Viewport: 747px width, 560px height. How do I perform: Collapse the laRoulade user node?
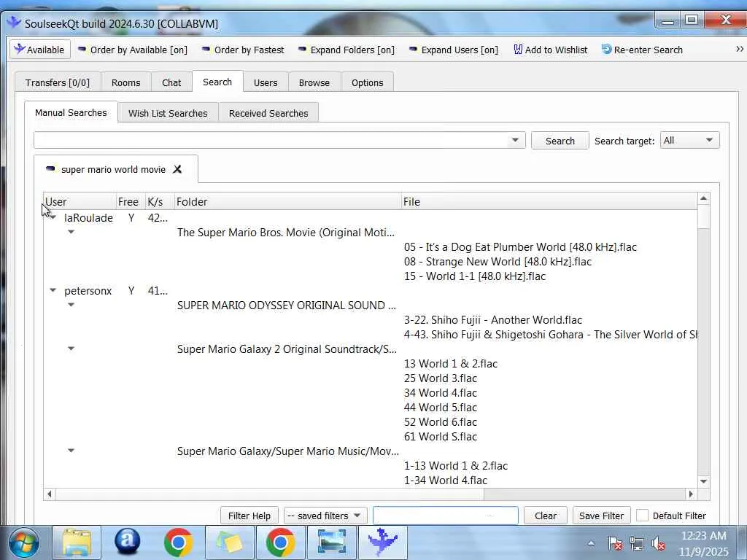pyautogui.click(x=53, y=217)
